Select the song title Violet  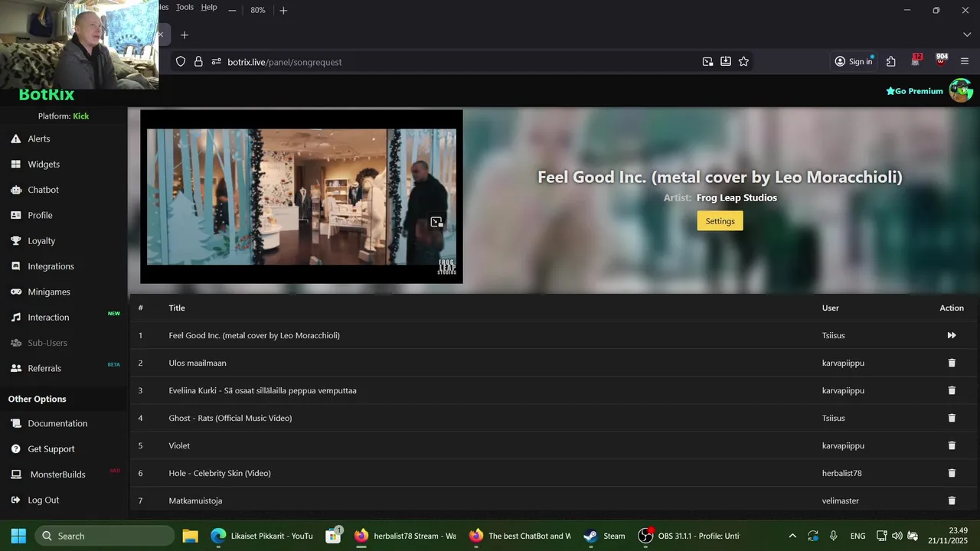click(179, 445)
